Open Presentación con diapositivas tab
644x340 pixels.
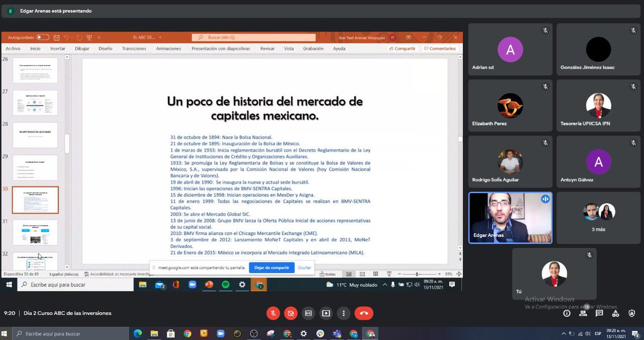click(x=221, y=48)
